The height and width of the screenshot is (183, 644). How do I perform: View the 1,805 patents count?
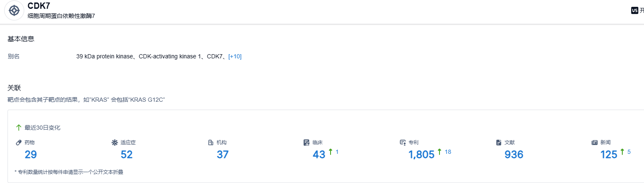(x=421, y=155)
